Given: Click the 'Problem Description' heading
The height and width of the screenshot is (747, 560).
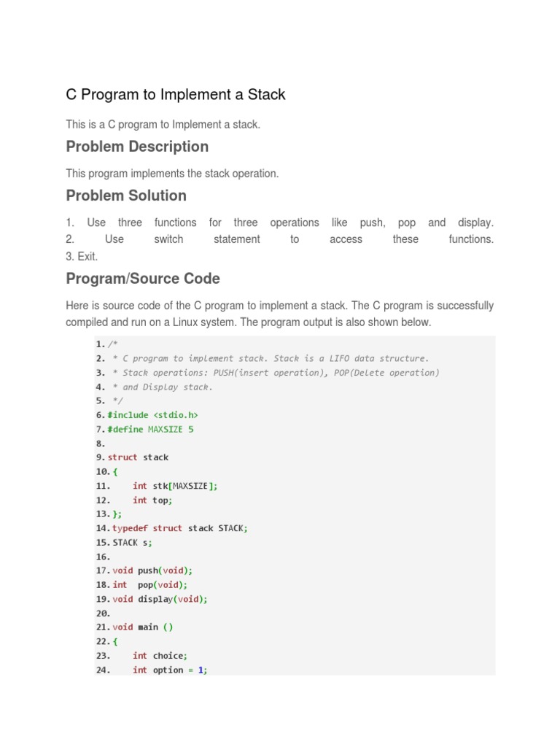Looking at the screenshot, I should pos(137,147).
